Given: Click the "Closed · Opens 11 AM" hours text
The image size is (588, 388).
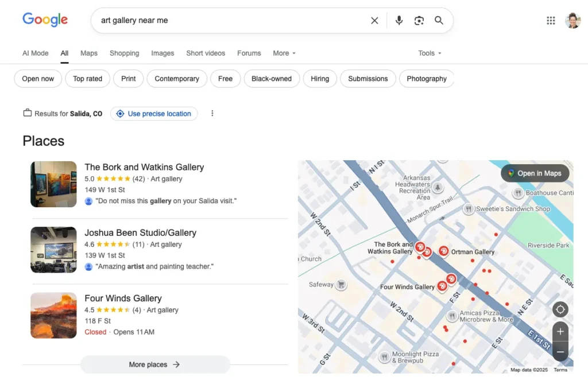Looking at the screenshot, I should coord(119,332).
